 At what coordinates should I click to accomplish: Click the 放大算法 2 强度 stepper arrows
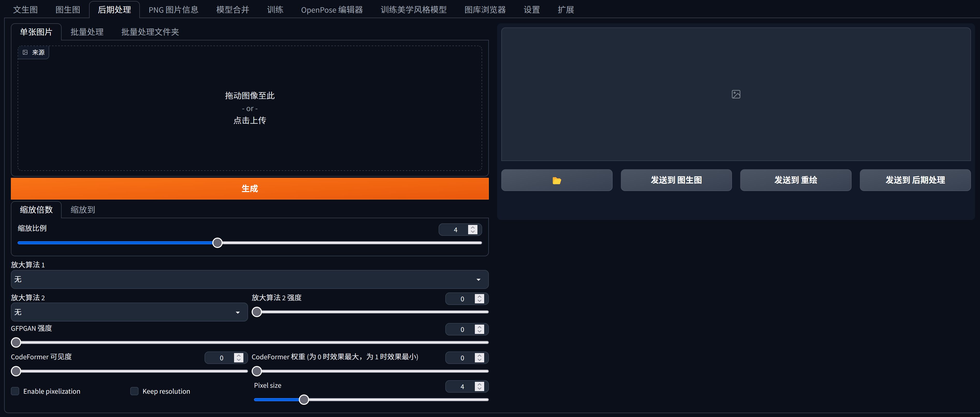coord(480,299)
